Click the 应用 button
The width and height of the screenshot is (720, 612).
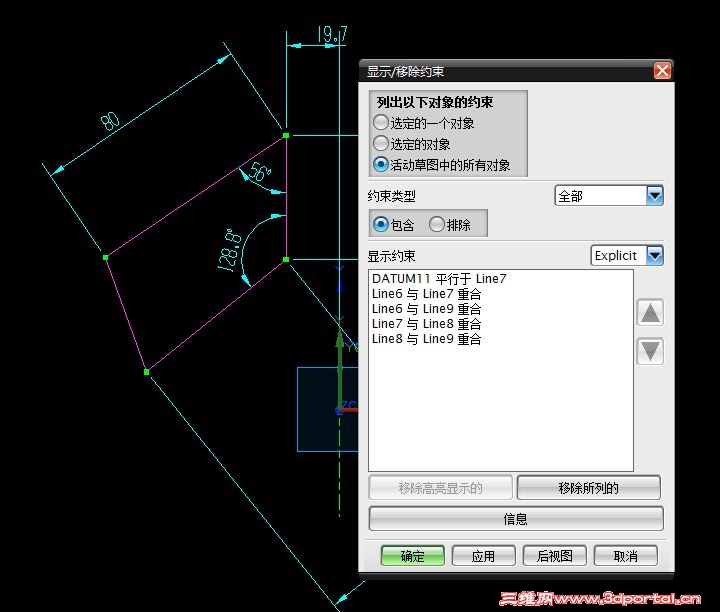[484, 556]
